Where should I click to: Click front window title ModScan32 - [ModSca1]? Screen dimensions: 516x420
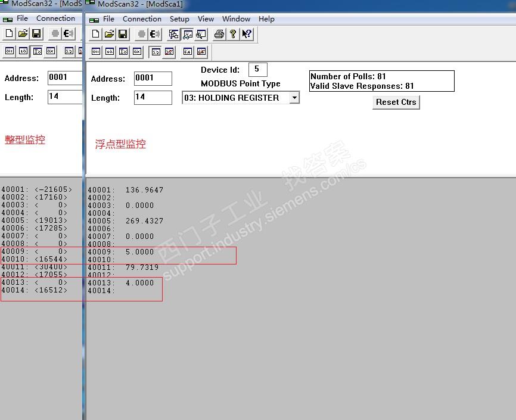click(140, 4)
